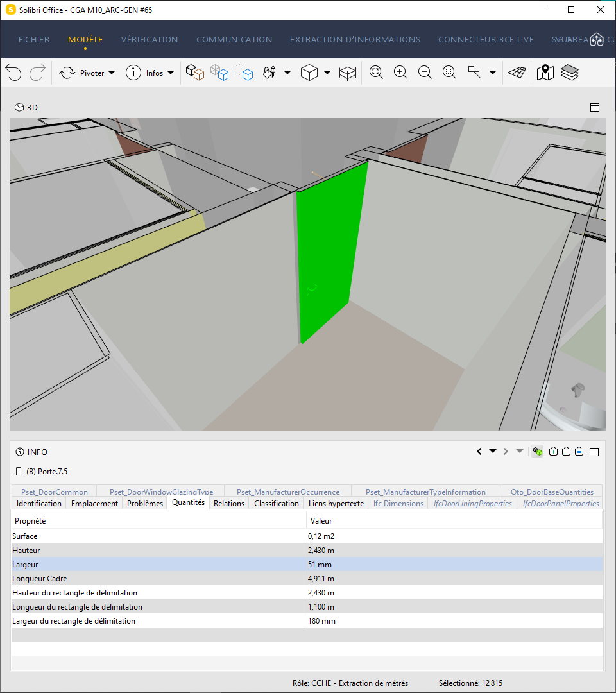This screenshot has height=693, width=616.
Task: Open Qto_DoorBaseQuantities tab
Action: point(552,492)
